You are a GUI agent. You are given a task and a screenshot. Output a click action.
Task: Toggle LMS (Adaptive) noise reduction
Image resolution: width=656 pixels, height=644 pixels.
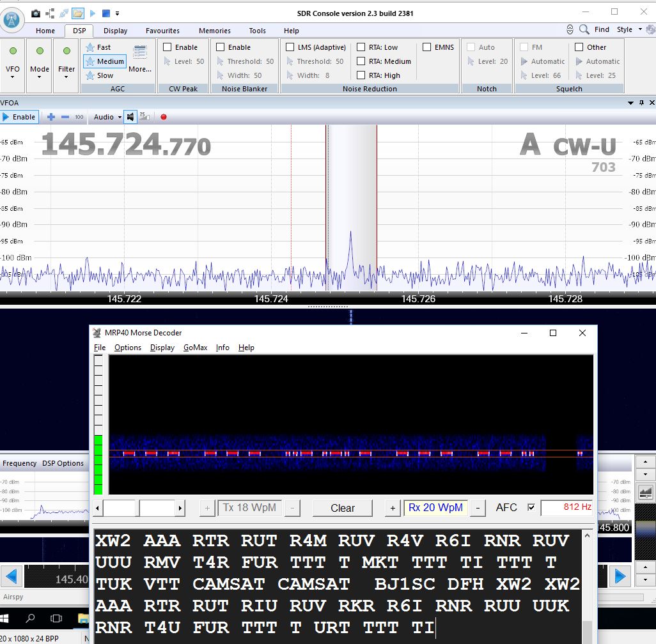(x=290, y=47)
